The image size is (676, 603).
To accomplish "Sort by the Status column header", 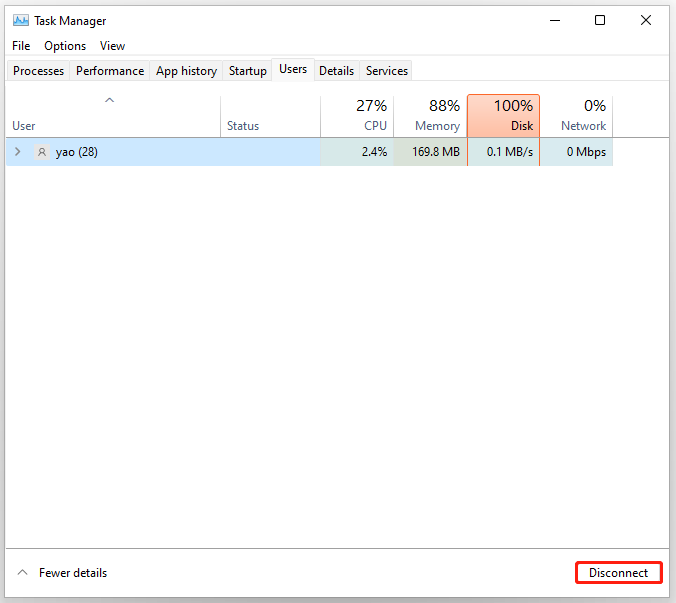I will (x=270, y=116).
